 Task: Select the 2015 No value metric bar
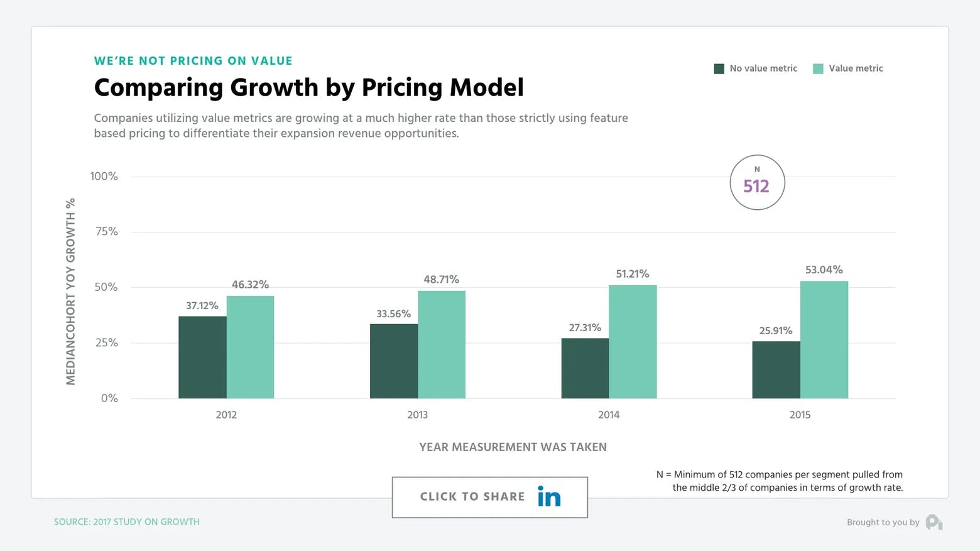click(x=776, y=369)
